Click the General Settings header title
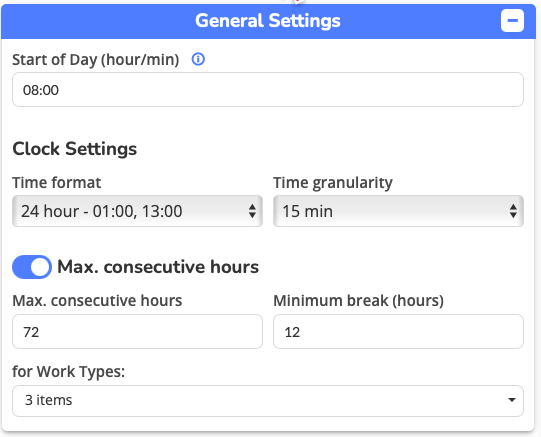This screenshot has height=437, width=541. click(268, 21)
